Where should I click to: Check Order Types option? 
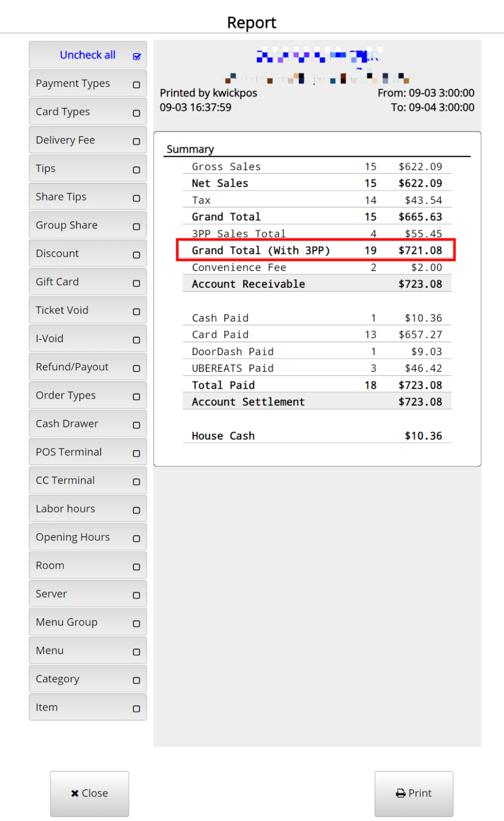(x=136, y=397)
